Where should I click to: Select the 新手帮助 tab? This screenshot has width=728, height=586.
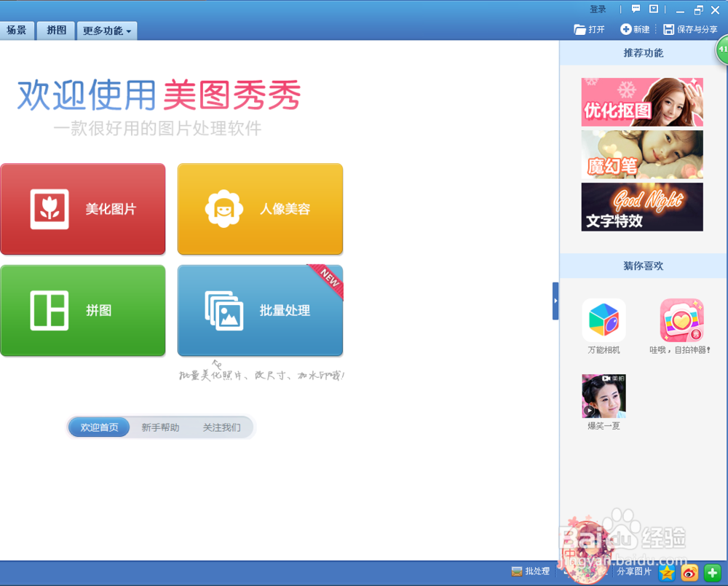(x=160, y=427)
